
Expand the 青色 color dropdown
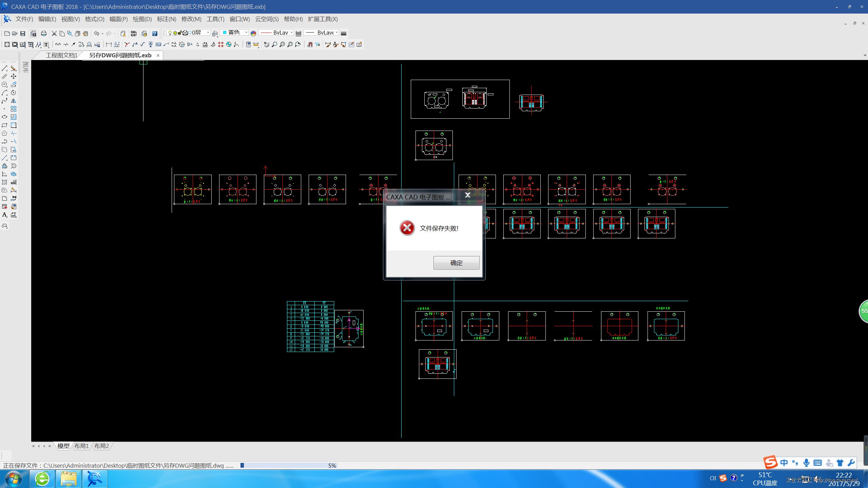[x=246, y=33]
